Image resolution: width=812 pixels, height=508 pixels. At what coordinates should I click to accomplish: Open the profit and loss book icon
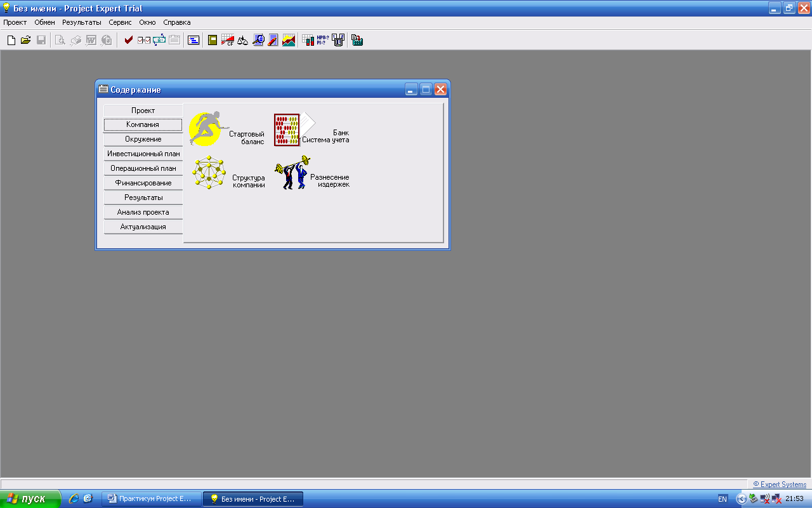213,40
